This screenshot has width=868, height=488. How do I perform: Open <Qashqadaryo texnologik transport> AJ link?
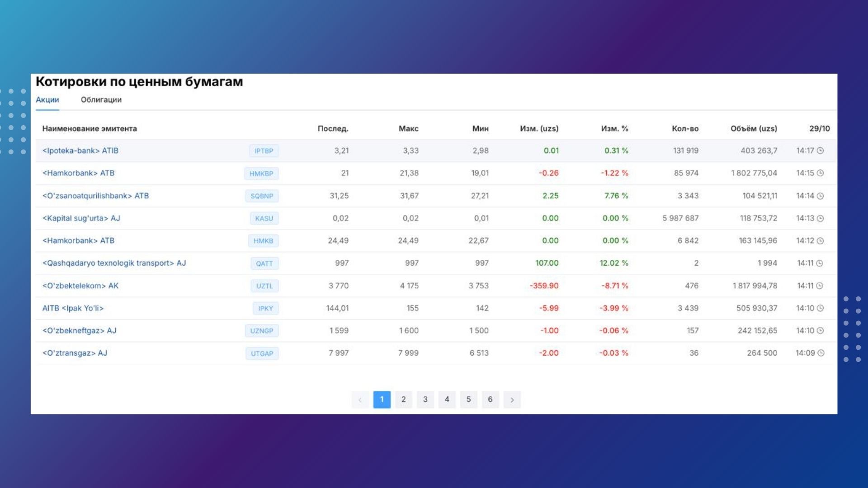point(114,263)
